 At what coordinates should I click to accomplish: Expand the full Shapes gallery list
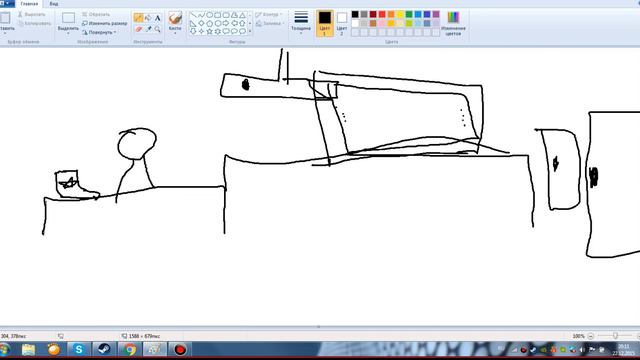pyautogui.click(x=250, y=31)
